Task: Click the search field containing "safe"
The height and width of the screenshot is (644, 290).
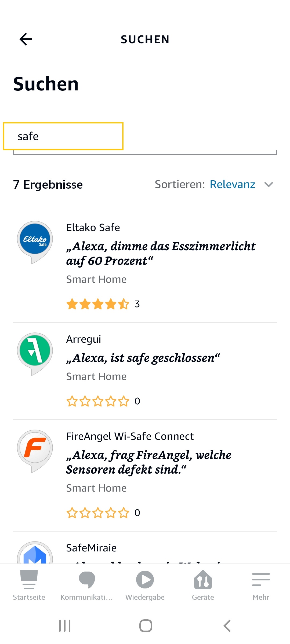Action: pos(63,136)
